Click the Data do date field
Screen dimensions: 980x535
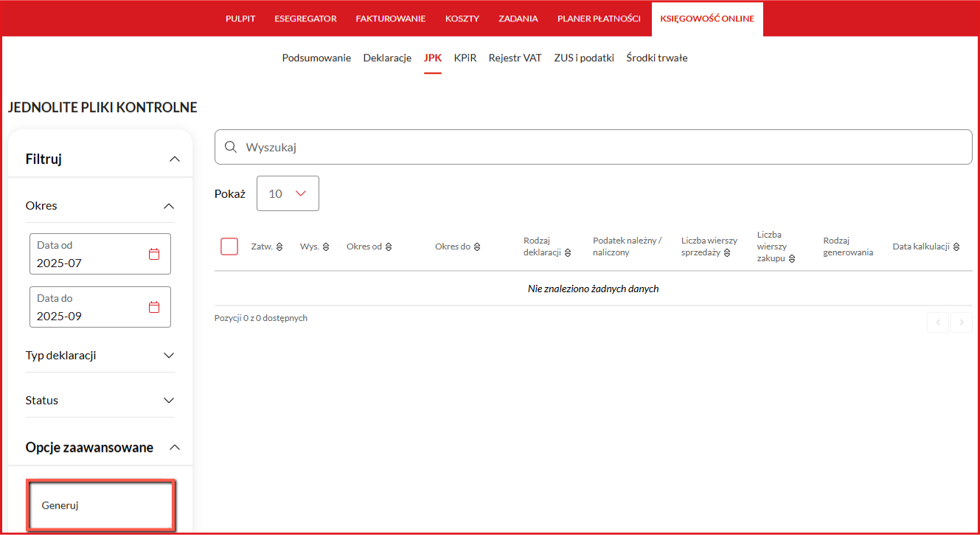100,307
